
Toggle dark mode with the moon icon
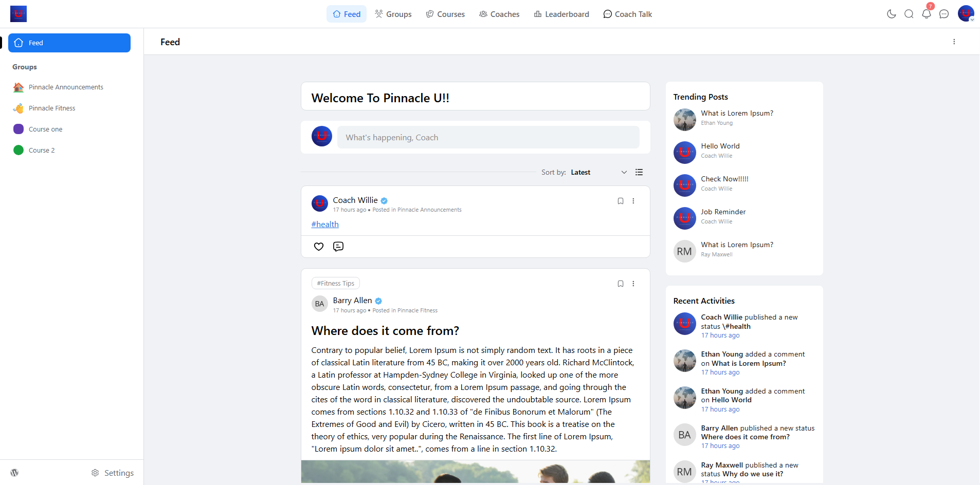point(891,14)
